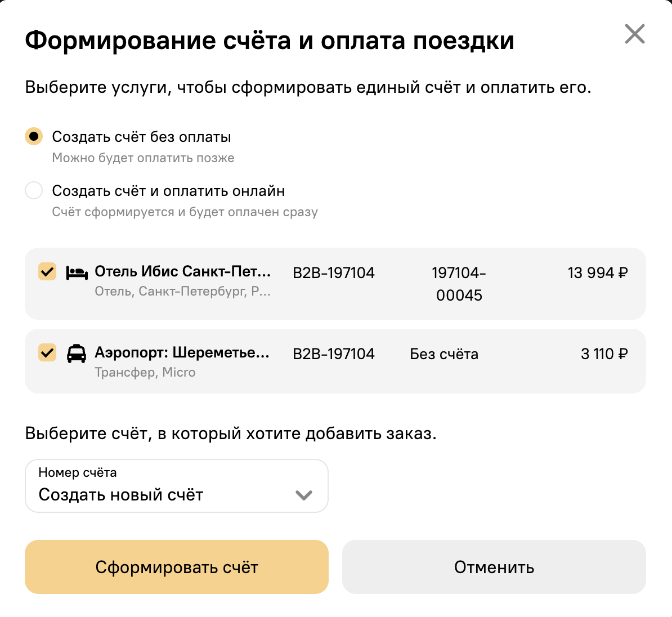672x617 pixels.
Task: Click the hotel's B2B-197104 order number
Action: [x=333, y=272]
